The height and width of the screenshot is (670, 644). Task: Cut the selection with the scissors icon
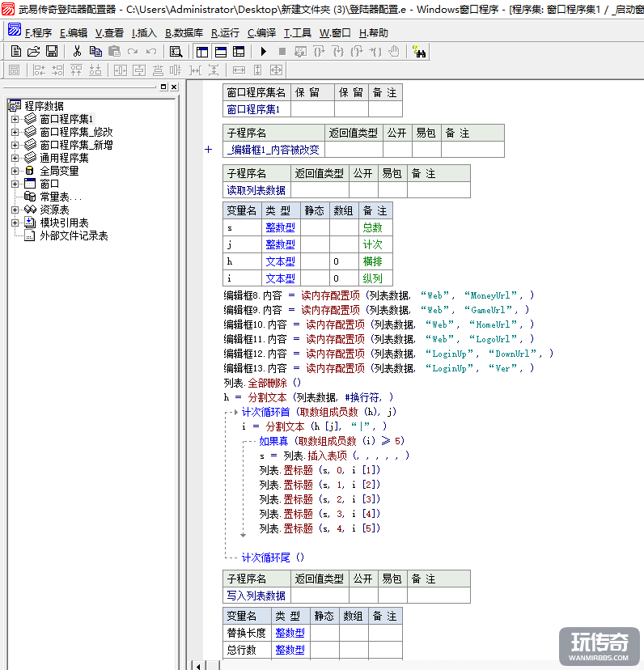(x=77, y=52)
